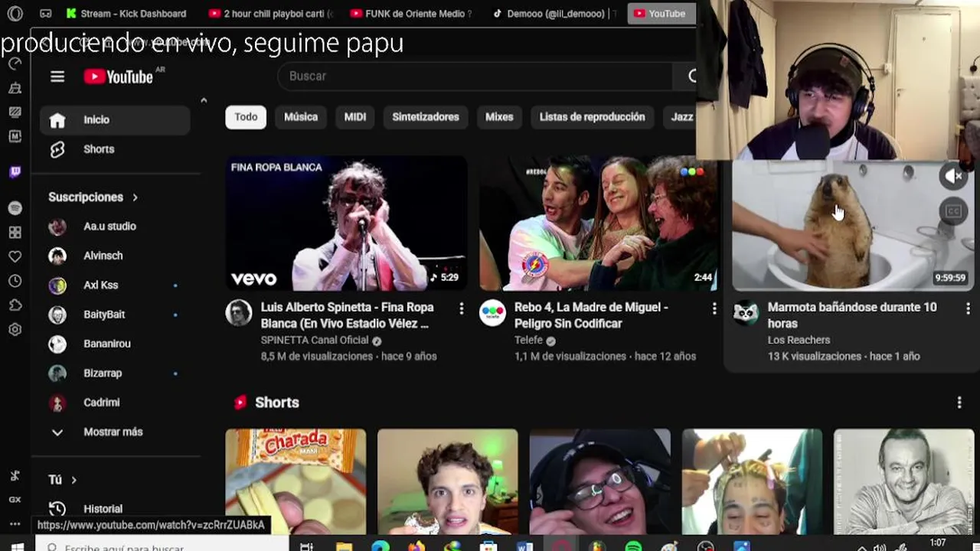Switch to the Kick Dashboard browser tab
Screen dimensions: 980x551
tap(126, 14)
